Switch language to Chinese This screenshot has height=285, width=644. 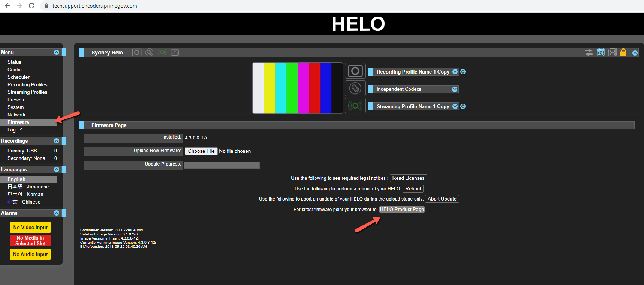pyautogui.click(x=24, y=202)
